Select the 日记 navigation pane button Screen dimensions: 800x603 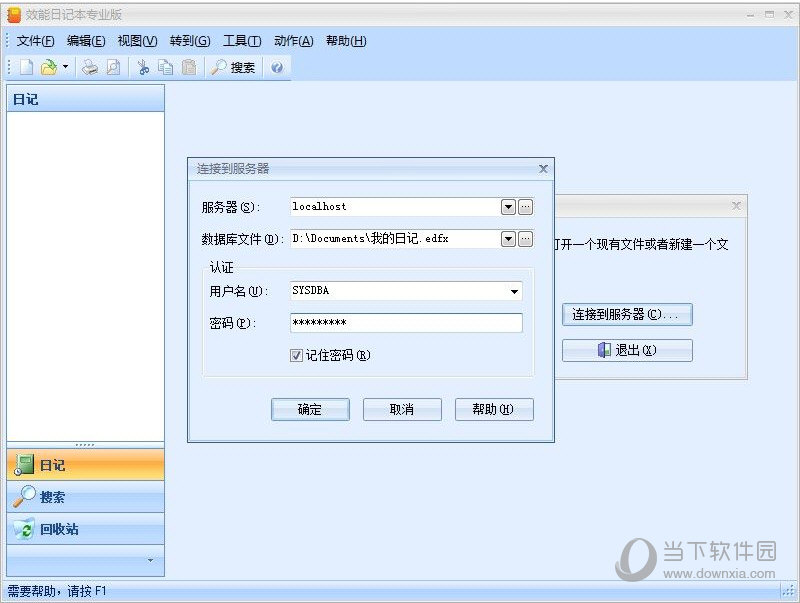coord(85,465)
